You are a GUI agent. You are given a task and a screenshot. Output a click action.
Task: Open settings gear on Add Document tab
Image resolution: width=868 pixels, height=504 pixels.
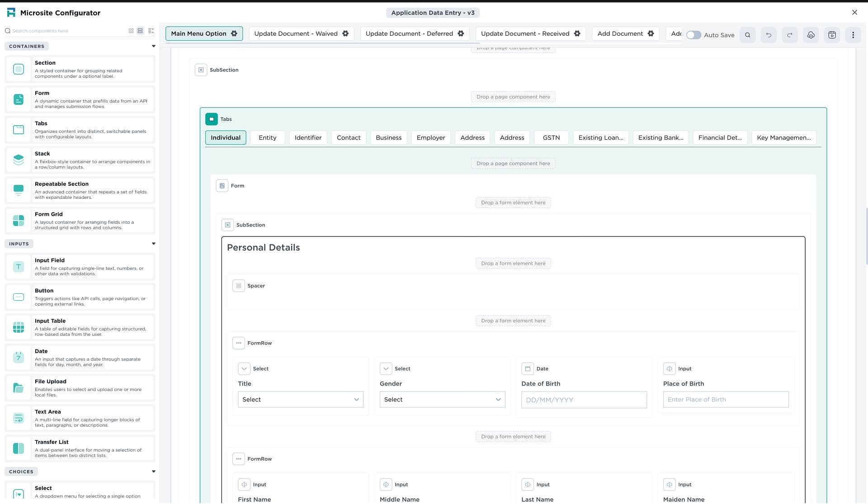[651, 33]
